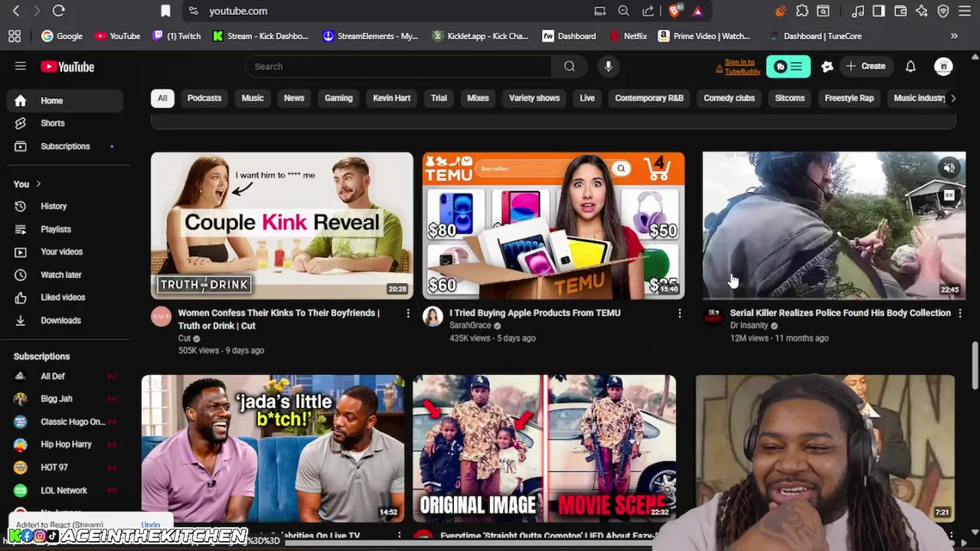
Task: Open Couple Kink Reveal video thumbnail
Action: tap(282, 225)
